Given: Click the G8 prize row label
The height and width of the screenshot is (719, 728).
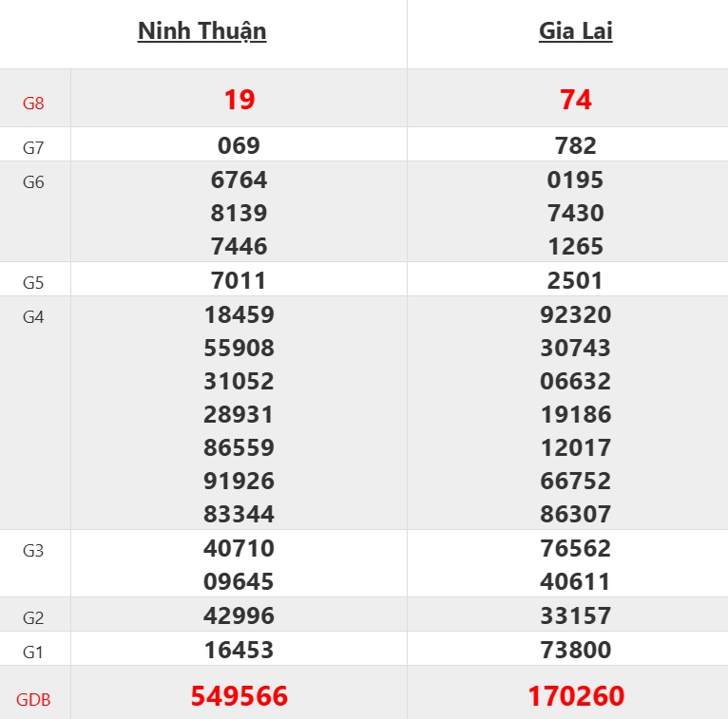Looking at the screenshot, I should [x=33, y=103].
